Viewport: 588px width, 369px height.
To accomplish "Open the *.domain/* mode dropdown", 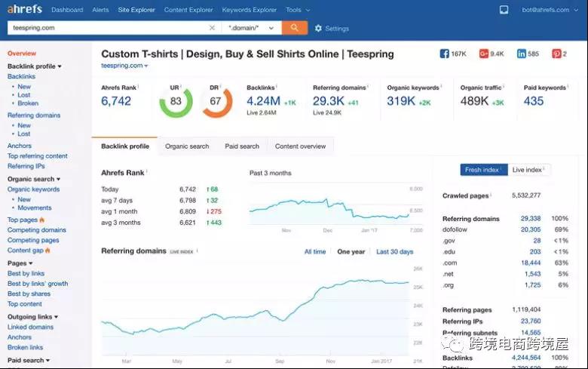I will pyautogui.click(x=251, y=28).
